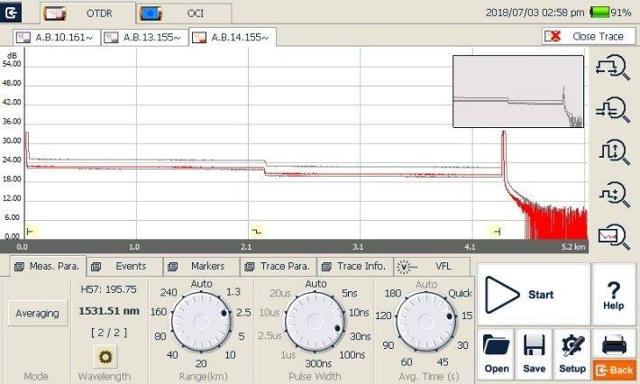Click the Averaging mode button

[x=38, y=313]
